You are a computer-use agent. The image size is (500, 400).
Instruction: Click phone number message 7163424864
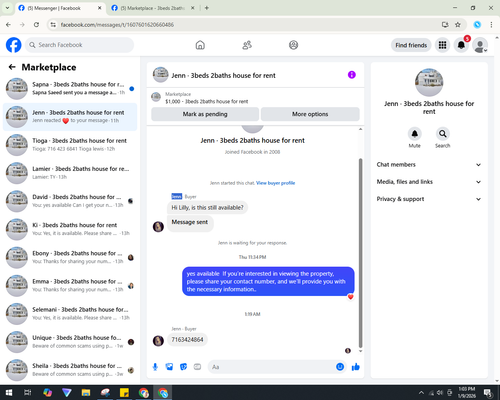[x=187, y=340]
